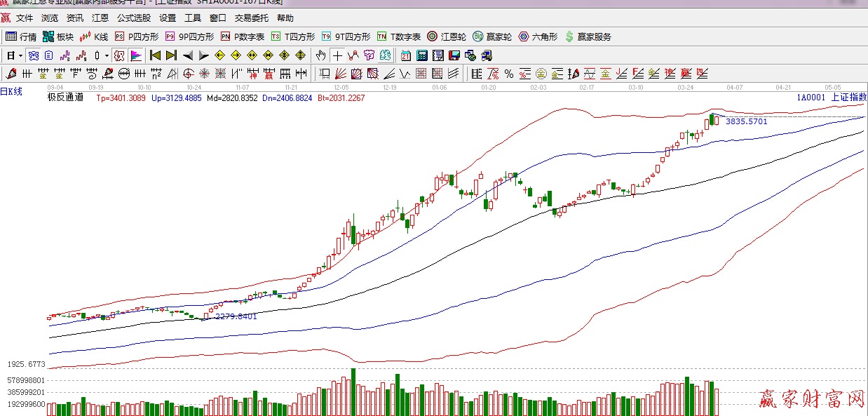Open the calendar icon in toolbar
Viewport: 868px width, 416px height.
[406, 55]
